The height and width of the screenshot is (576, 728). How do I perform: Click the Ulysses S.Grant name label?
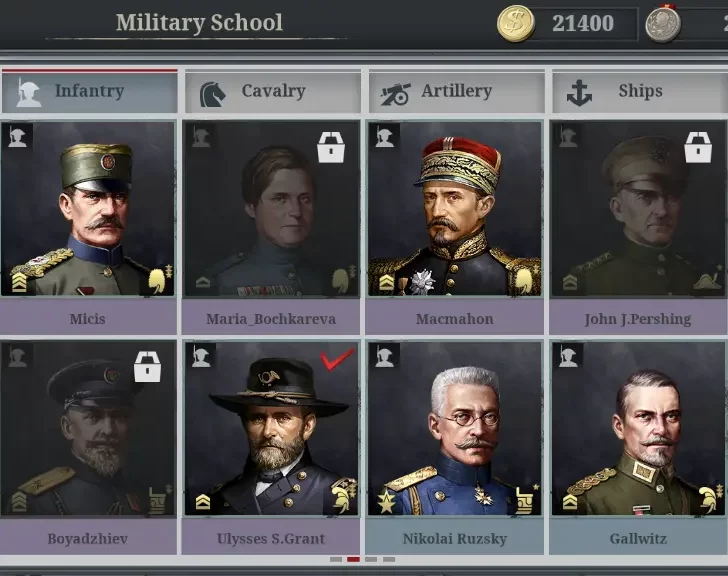click(x=271, y=539)
